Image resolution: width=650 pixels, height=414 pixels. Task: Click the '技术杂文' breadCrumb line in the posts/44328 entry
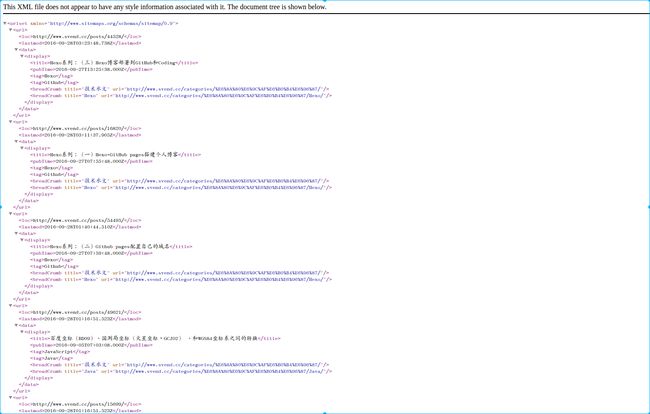(x=179, y=89)
